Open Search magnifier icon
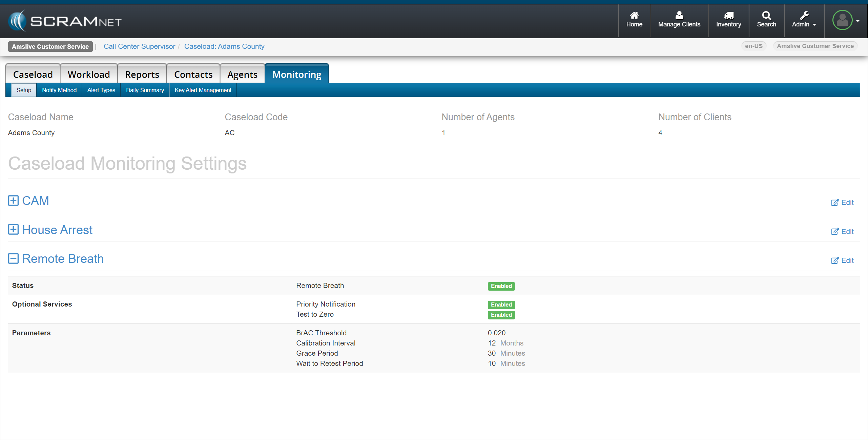The height and width of the screenshot is (440, 868). 766,15
